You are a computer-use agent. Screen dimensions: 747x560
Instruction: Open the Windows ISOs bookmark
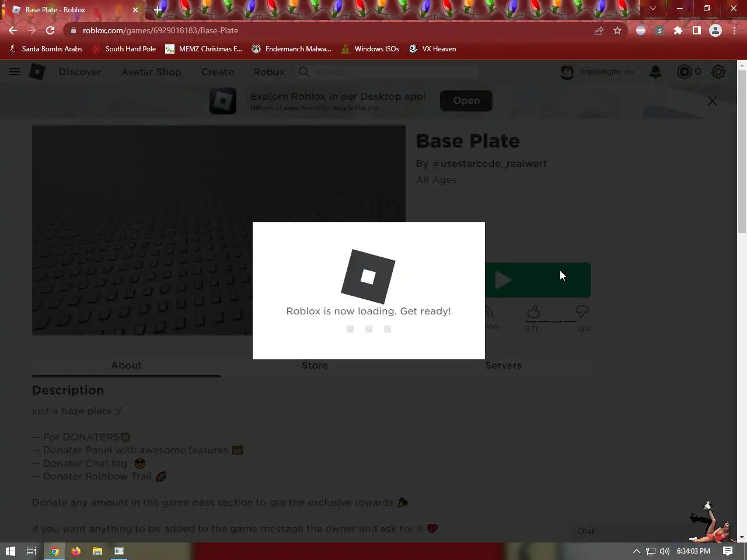(370, 49)
